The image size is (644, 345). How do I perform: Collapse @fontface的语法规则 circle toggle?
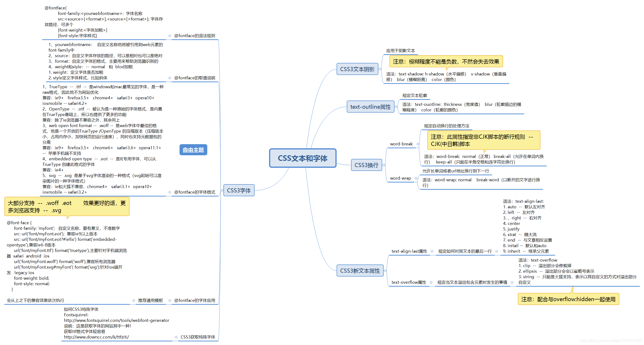pos(170,36)
